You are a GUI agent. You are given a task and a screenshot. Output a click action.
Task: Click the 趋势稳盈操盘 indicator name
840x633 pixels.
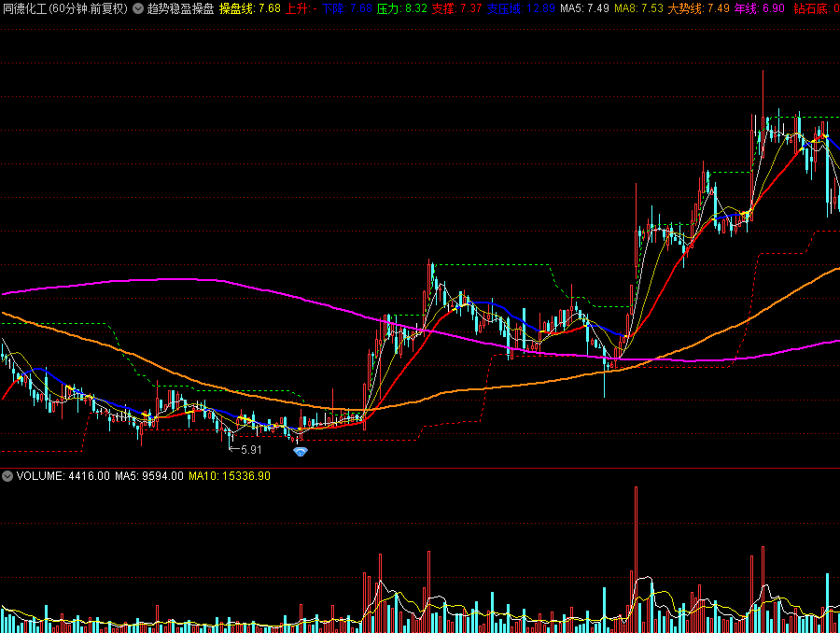[x=180, y=8]
